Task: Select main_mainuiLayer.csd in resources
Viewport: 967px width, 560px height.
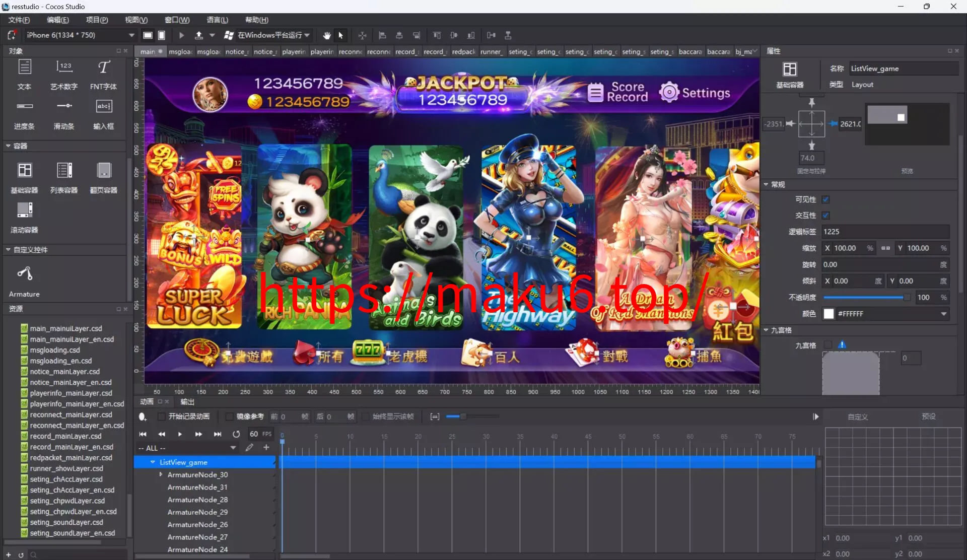Action: [x=66, y=328]
